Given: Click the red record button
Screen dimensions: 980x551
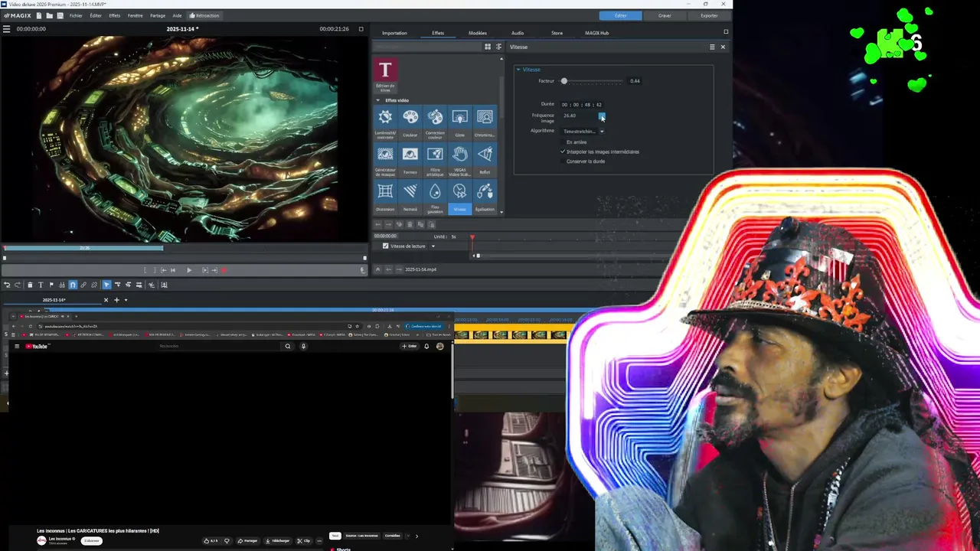Looking at the screenshot, I should (224, 270).
